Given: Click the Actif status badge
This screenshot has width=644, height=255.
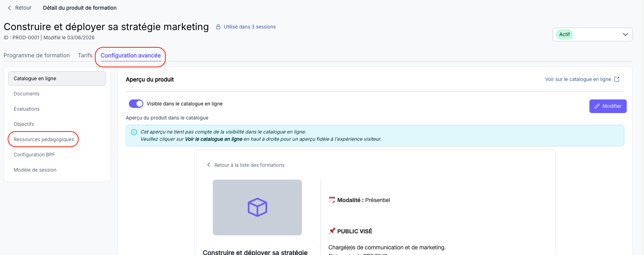Looking at the screenshot, I should pos(565,34).
